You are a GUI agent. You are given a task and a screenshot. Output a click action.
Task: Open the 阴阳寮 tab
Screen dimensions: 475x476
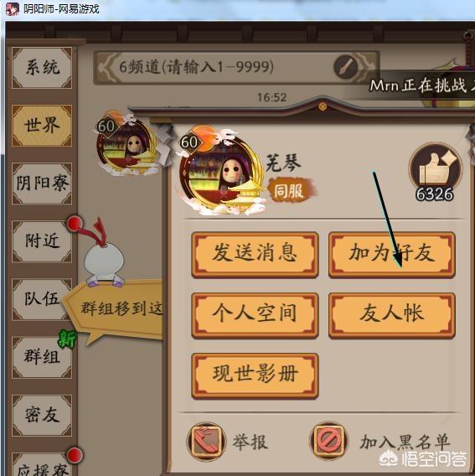[x=42, y=184]
